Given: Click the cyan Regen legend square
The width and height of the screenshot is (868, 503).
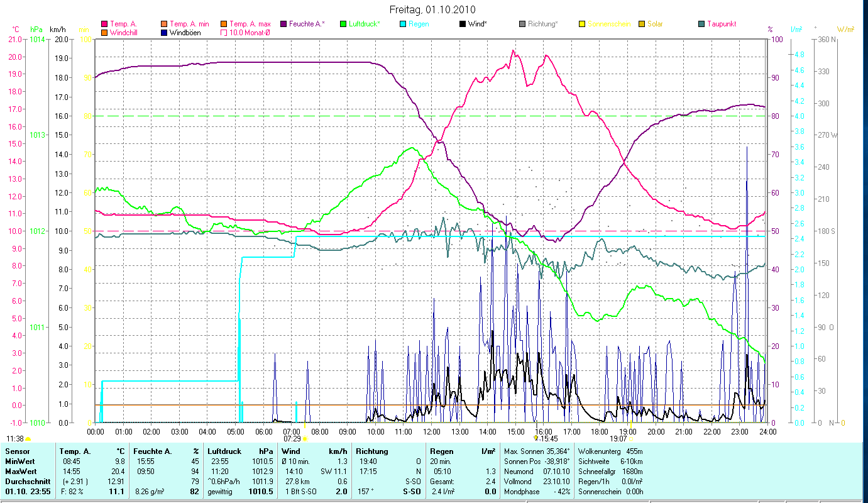Looking at the screenshot, I should pos(403,24).
